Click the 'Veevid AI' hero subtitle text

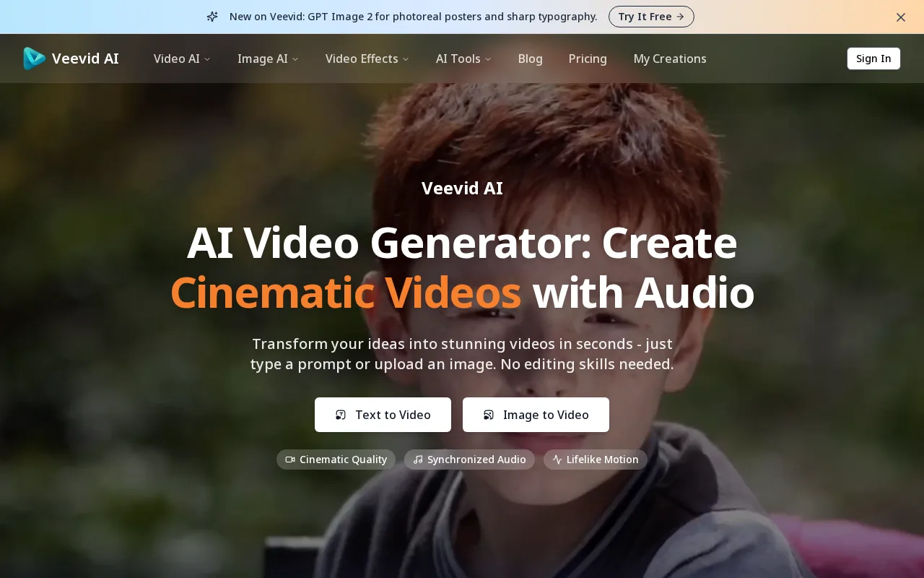tap(462, 188)
